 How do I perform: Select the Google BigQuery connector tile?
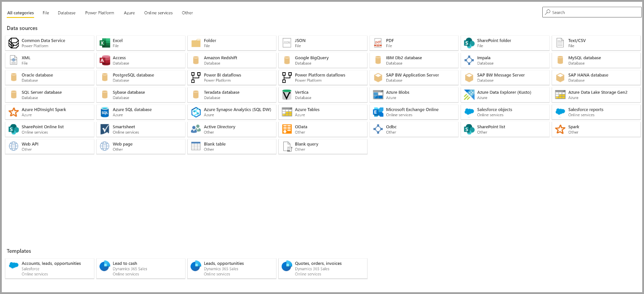pos(323,61)
